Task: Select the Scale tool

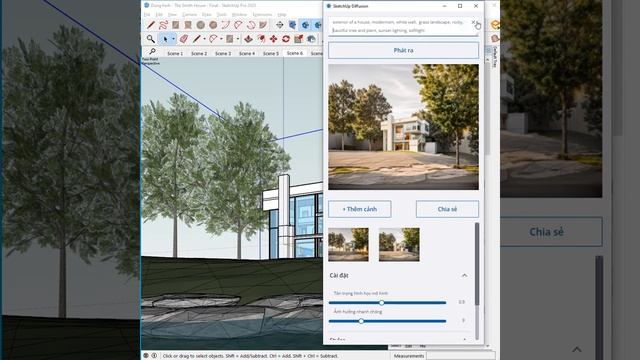Action: [298, 39]
